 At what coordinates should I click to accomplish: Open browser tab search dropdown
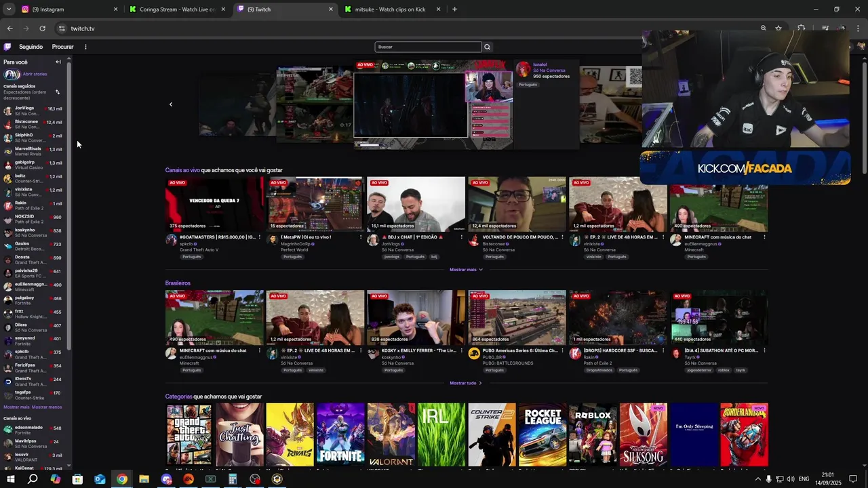click(8, 9)
